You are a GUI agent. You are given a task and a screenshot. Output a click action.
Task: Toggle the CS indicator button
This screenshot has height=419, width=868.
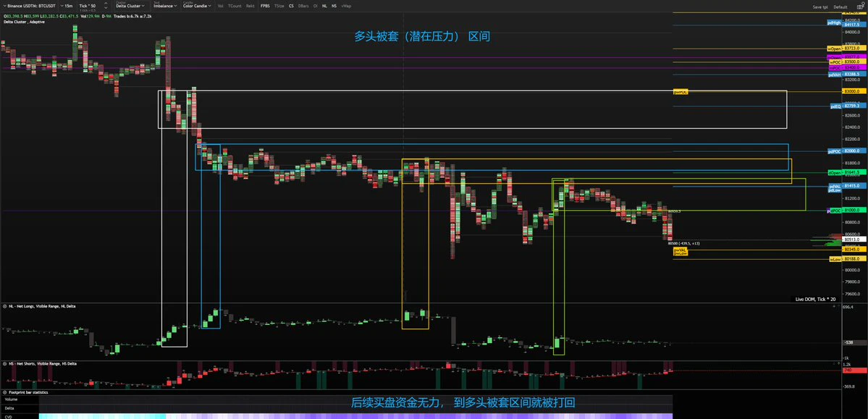click(291, 6)
